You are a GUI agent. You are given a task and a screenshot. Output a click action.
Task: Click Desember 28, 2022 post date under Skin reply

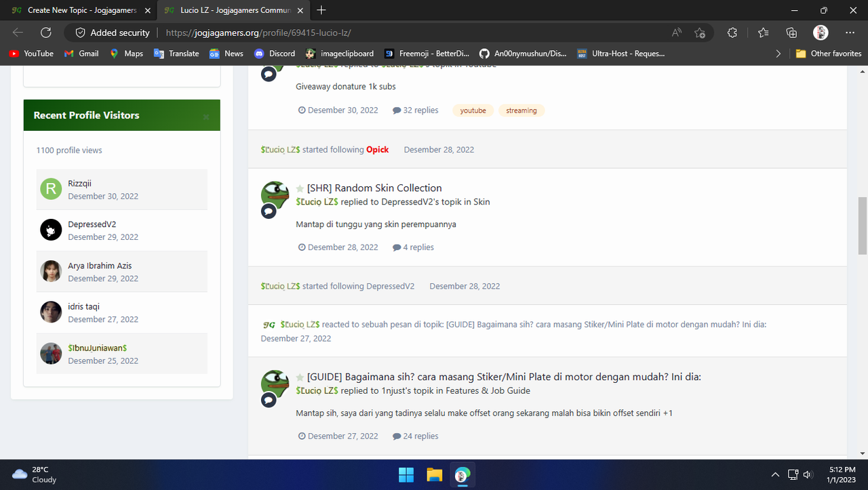pyautogui.click(x=338, y=247)
